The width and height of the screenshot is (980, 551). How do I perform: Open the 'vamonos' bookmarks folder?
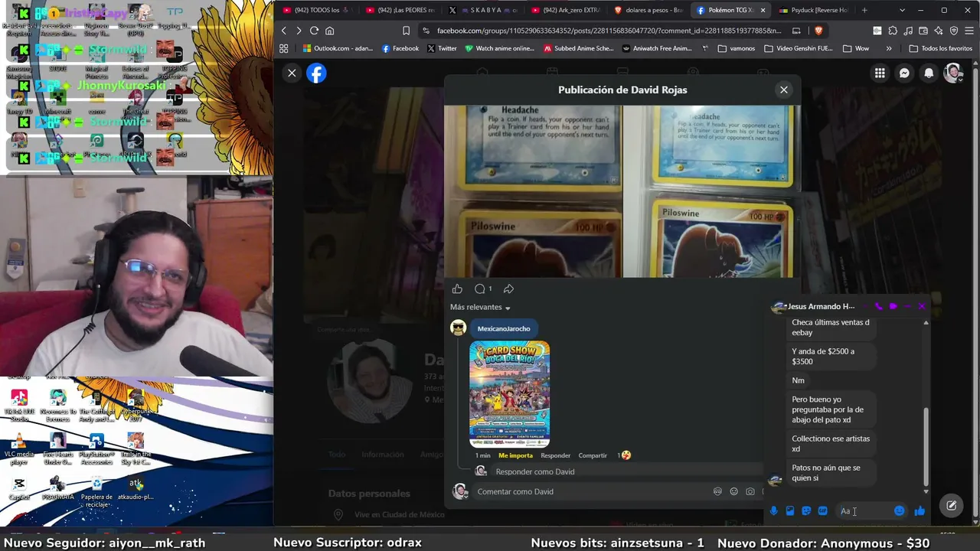pyautogui.click(x=736, y=48)
